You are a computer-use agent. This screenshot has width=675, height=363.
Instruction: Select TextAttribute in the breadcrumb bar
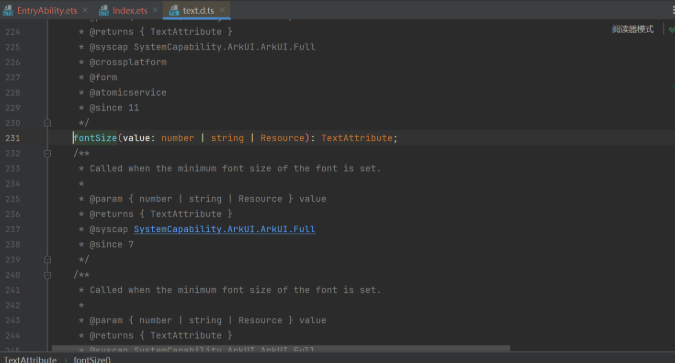tap(30, 359)
